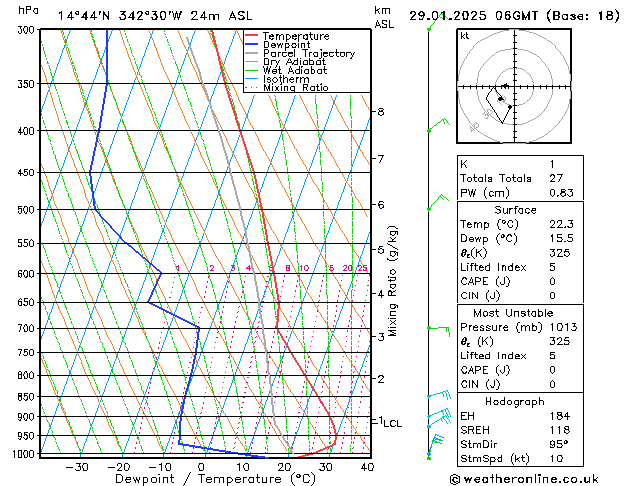Click the surface Temp value 22.3
The width and height of the screenshot is (629, 486).
click(x=561, y=224)
